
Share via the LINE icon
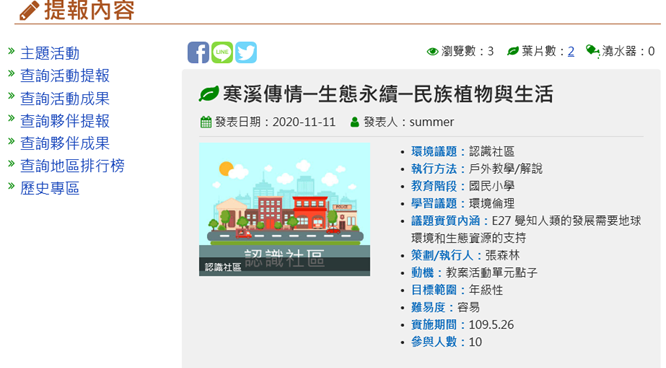coord(222,52)
